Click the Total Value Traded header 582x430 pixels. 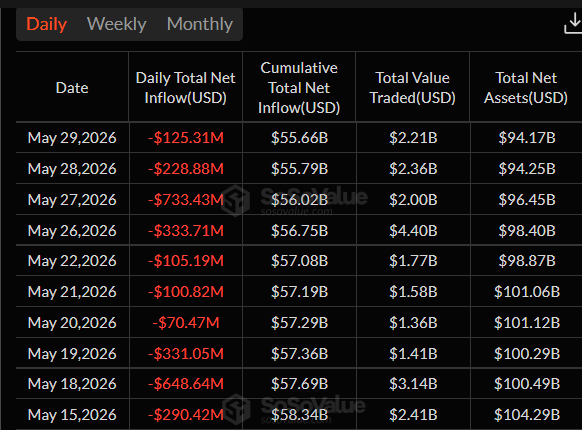(x=413, y=88)
